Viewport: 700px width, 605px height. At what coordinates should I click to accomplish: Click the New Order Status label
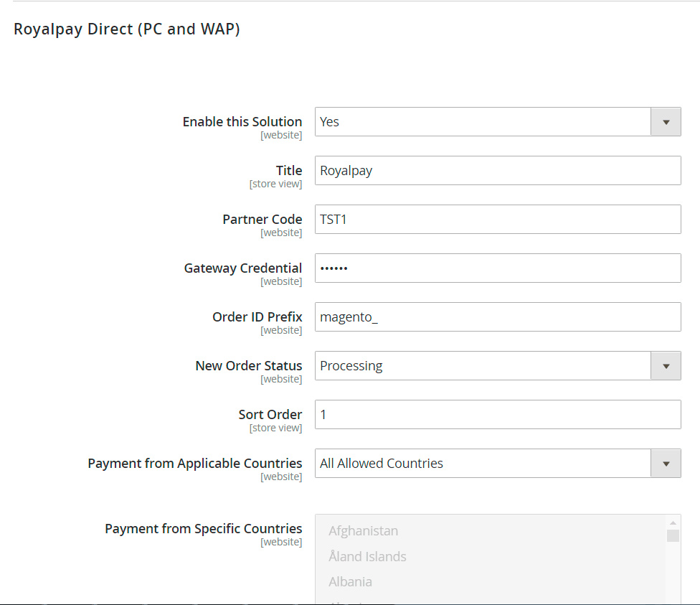[x=249, y=365]
